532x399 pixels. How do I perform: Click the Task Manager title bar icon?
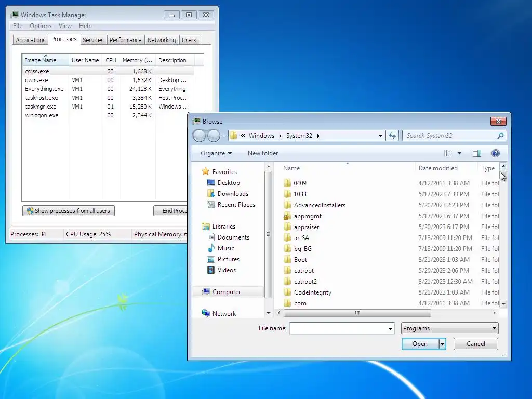(14, 15)
